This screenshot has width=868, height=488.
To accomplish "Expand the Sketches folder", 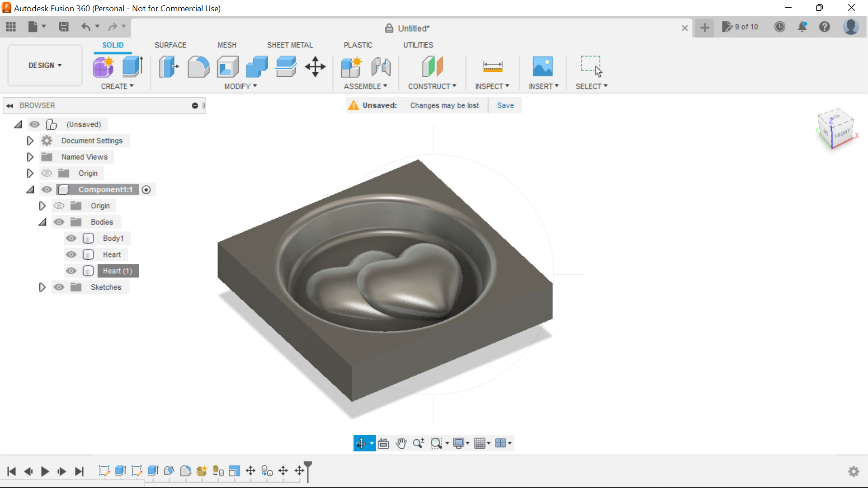I will (42, 287).
